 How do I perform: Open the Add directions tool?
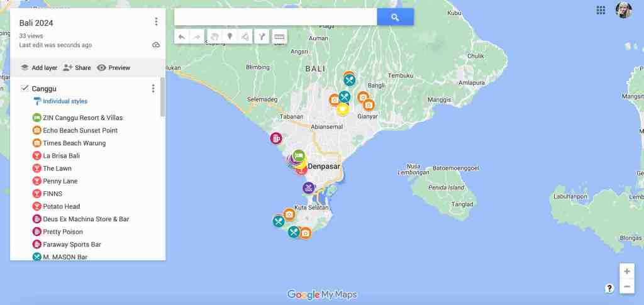(x=262, y=37)
